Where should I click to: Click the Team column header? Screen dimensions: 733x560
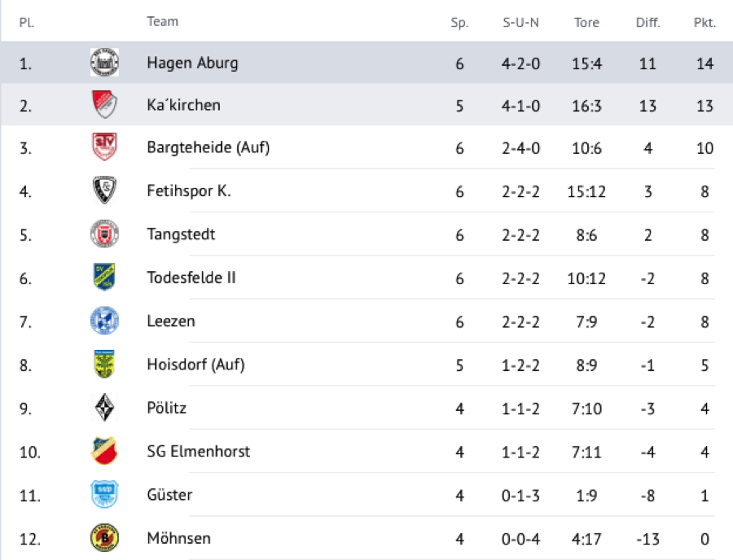(162, 22)
